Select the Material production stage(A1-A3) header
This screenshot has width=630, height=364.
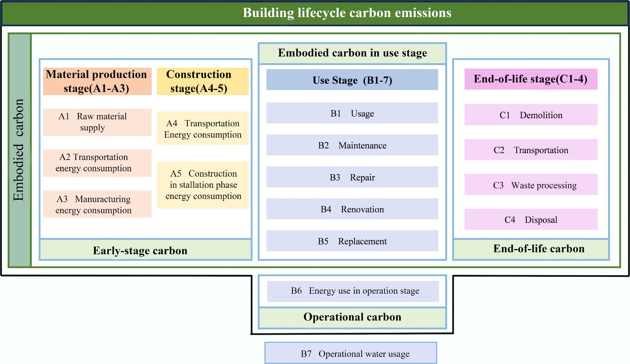[97, 81]
